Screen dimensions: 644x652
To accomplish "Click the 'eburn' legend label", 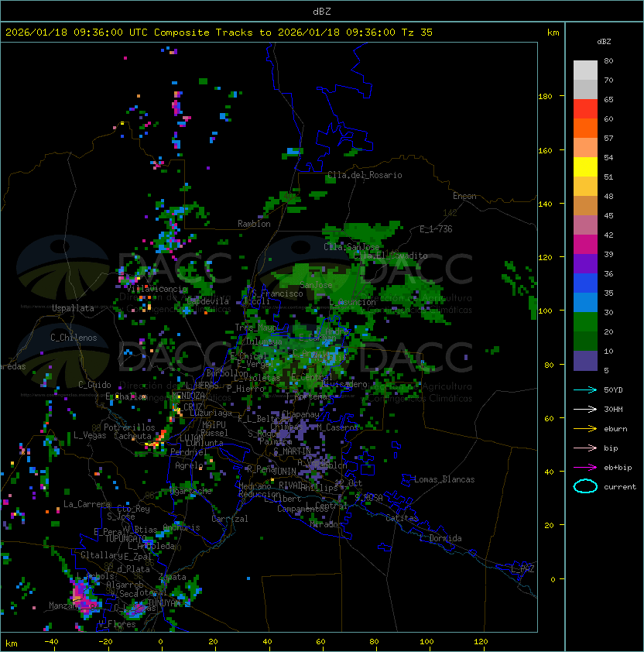I will [615, 429].
